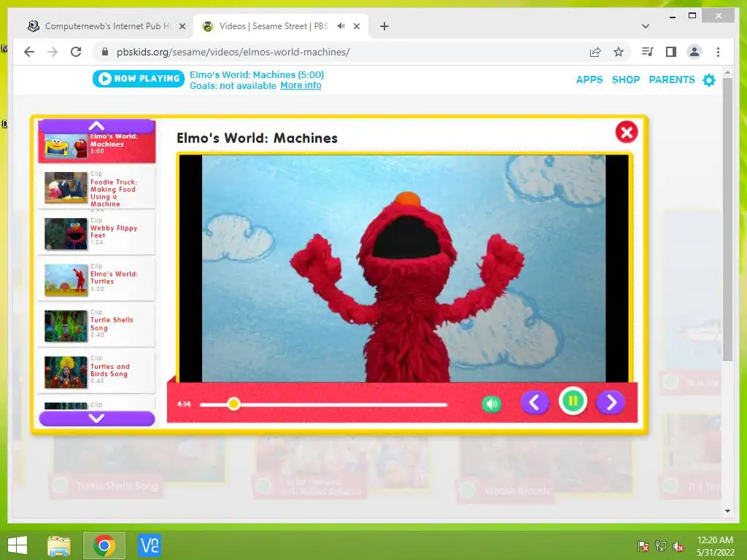The image size is (747, 560).
Task: Open the clock showing 12:20 AM
Action: tap(715, 546)
